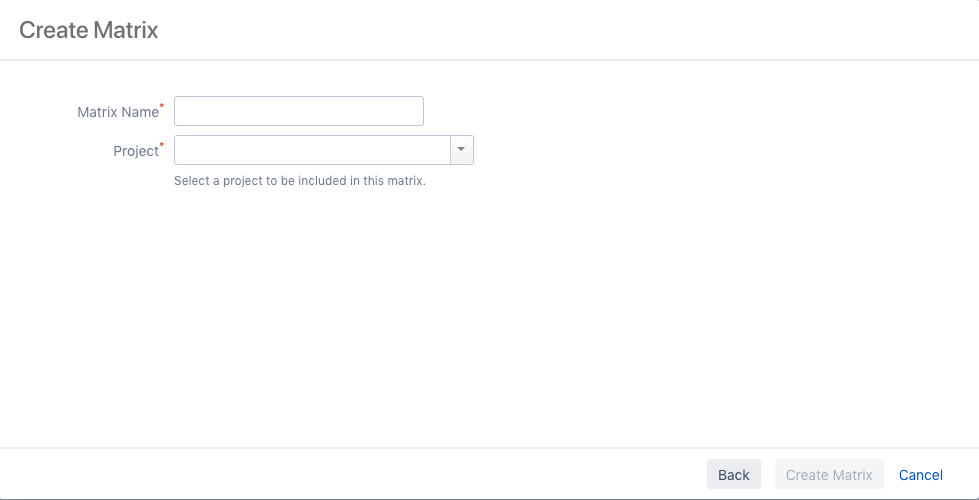Focus the Matrix Name text field

(x=299, y=111)
